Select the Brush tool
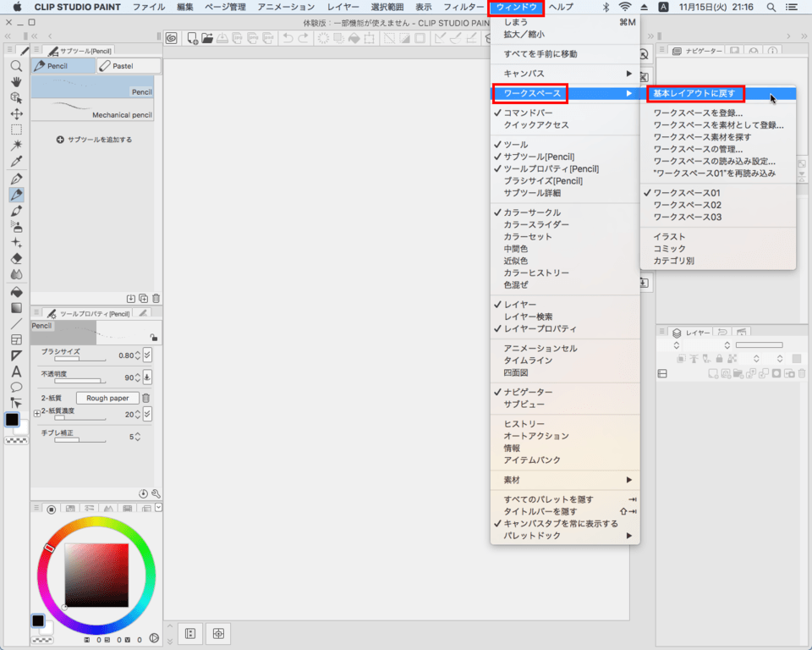The height and width of the screenshot is (650, 812). [17, 211]
